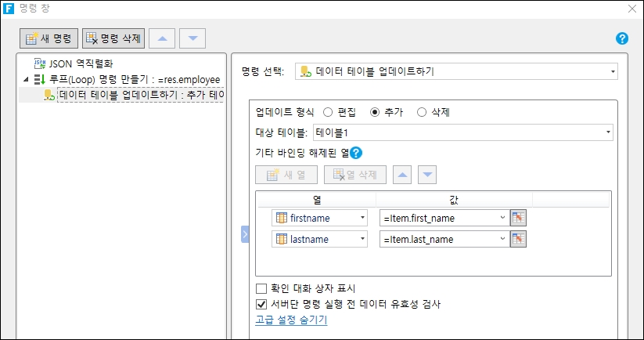Move column down in column list

coord(427,175)
